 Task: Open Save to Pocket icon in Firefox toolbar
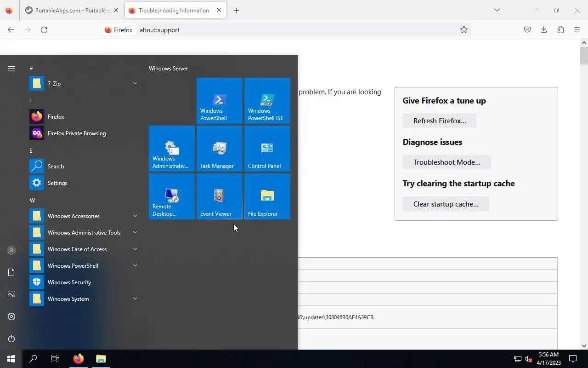(527, 30)
